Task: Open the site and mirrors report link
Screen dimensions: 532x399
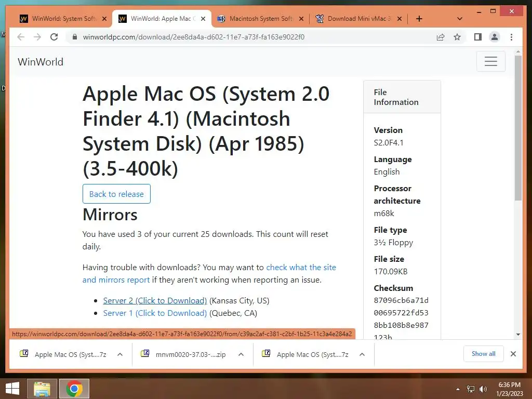Action: pos(209,273)
